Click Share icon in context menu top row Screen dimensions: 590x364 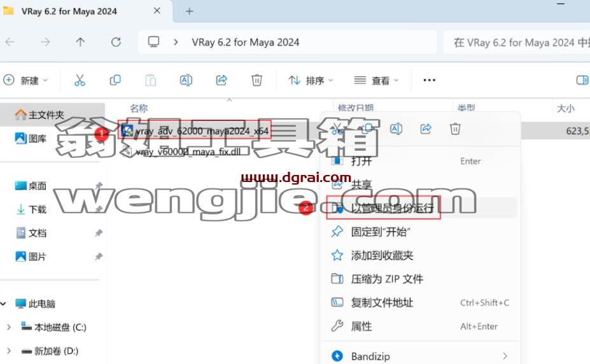426,129
